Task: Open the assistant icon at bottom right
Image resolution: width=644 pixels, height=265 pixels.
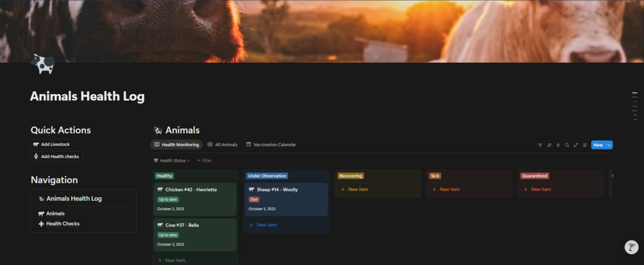Action: [631, 247]
